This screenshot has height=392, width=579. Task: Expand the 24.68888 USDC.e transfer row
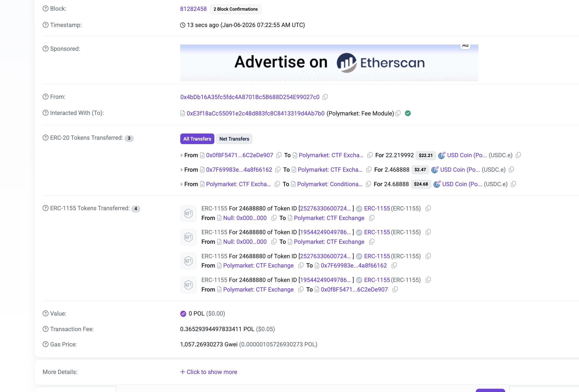tap(182, 184)
